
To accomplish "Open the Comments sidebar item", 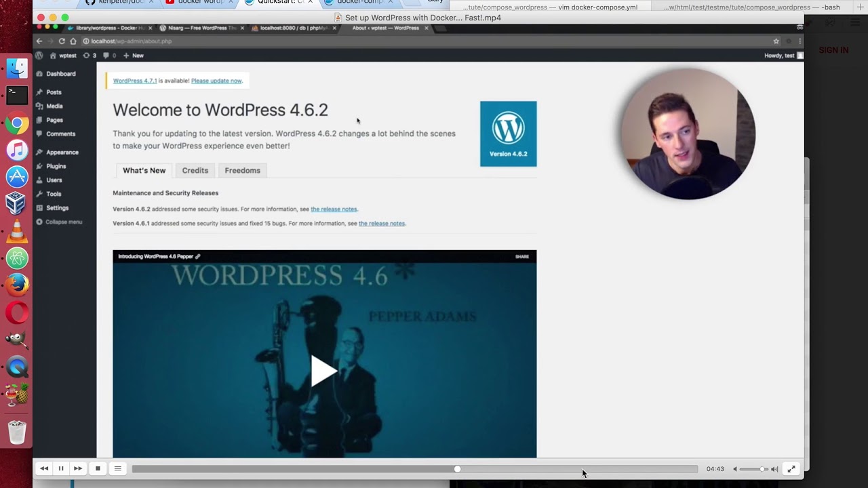I will 56,134.
